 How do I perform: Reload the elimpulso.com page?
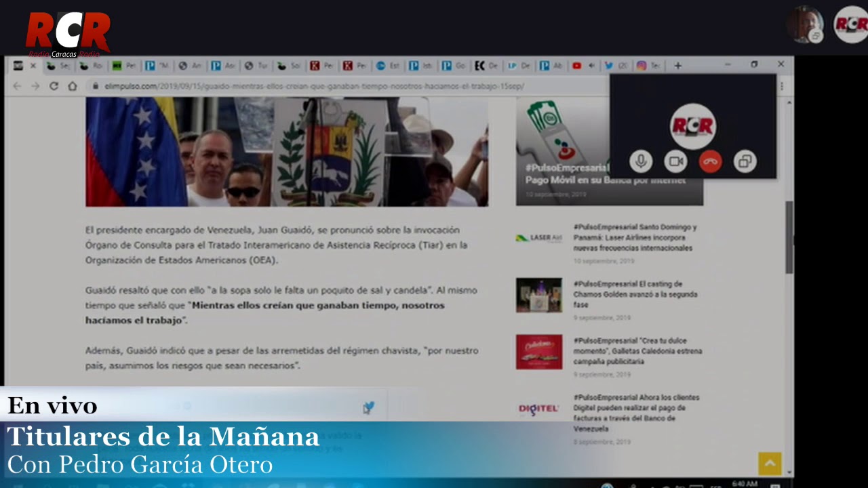tap(54, 86)
